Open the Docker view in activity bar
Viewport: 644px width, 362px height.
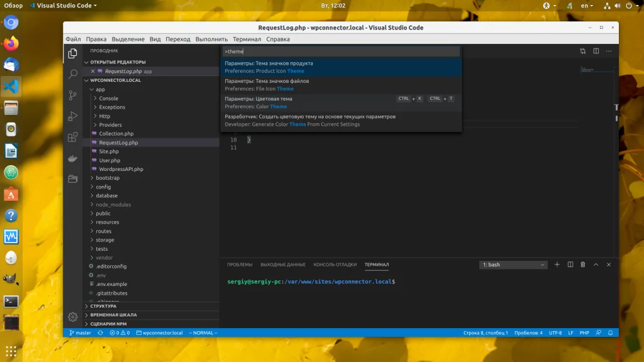click(x=73, y=158)
